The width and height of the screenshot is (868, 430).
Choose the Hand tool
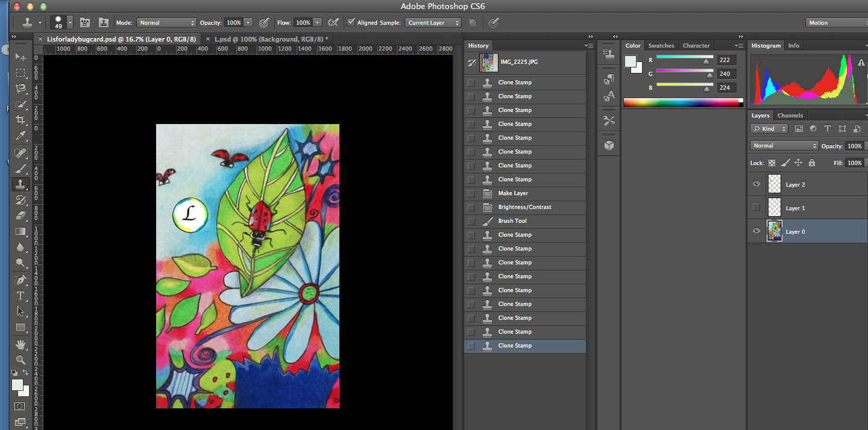coord(20,344)
